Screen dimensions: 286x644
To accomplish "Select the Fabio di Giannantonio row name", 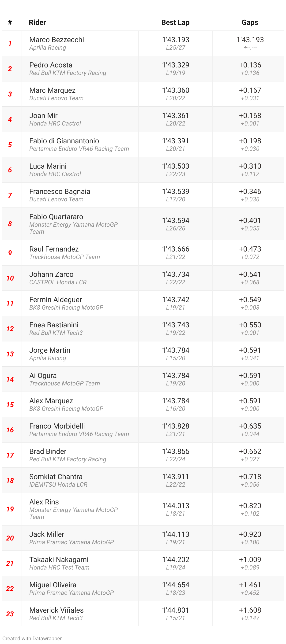I will point(64,141).
